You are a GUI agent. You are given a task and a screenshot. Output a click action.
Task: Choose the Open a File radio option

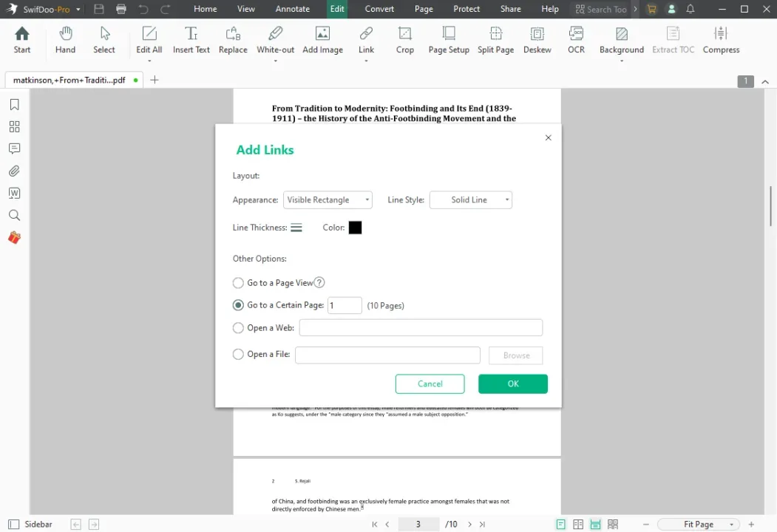point(238,355)
